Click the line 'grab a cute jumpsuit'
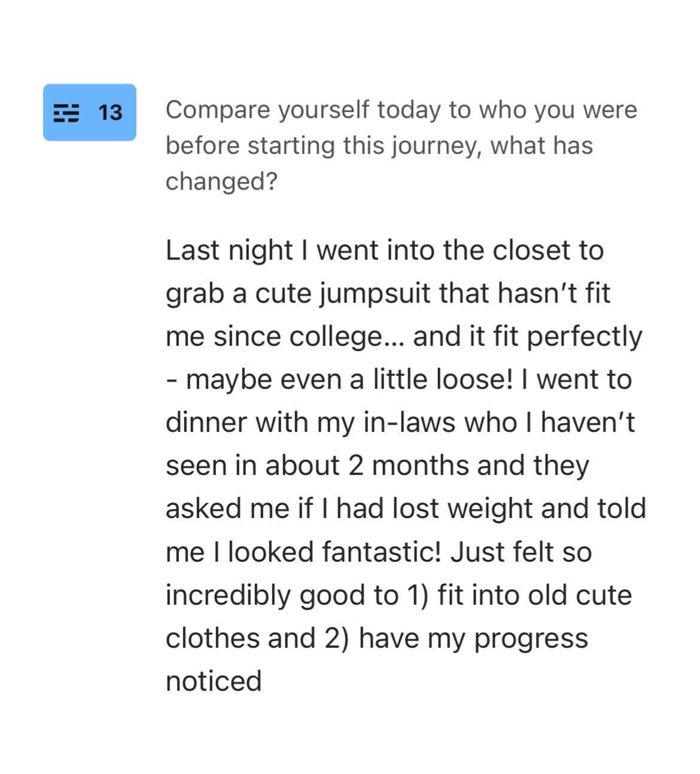This screenshot has height=774, width=700. (388, 294)
